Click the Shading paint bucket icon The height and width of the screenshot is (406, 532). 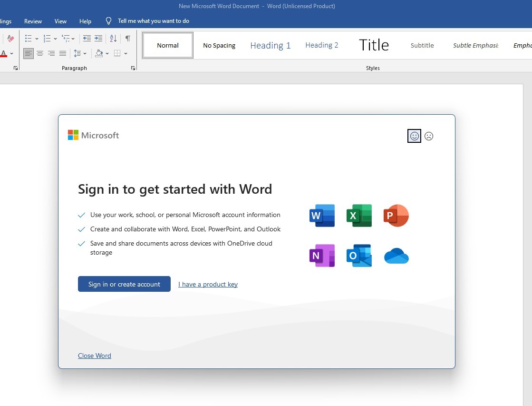coord(99,53)
